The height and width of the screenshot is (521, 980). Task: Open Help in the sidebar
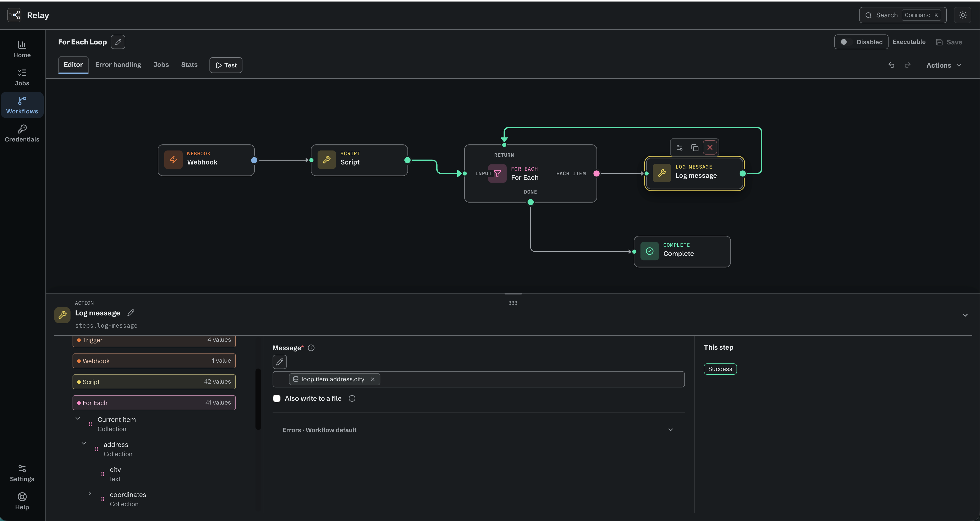[x=22, y=501]
